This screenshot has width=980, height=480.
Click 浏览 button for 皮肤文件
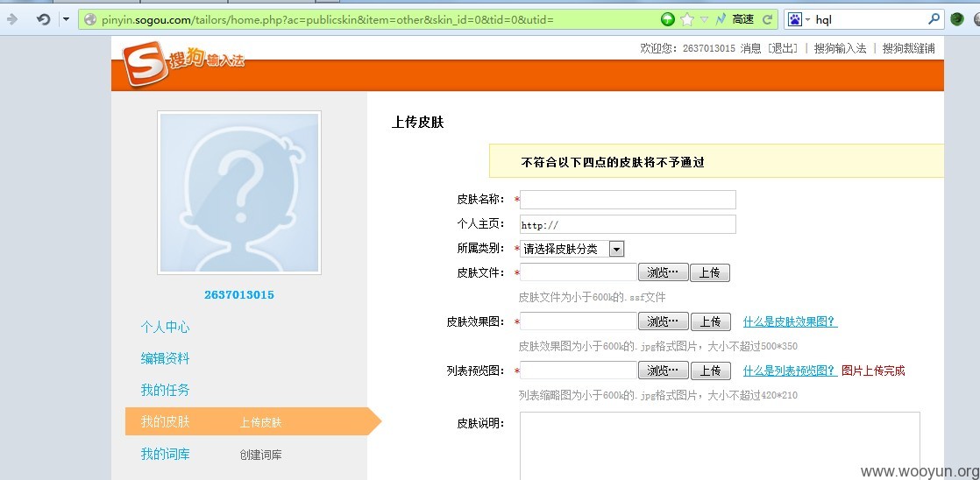click(x=664, y=272)
